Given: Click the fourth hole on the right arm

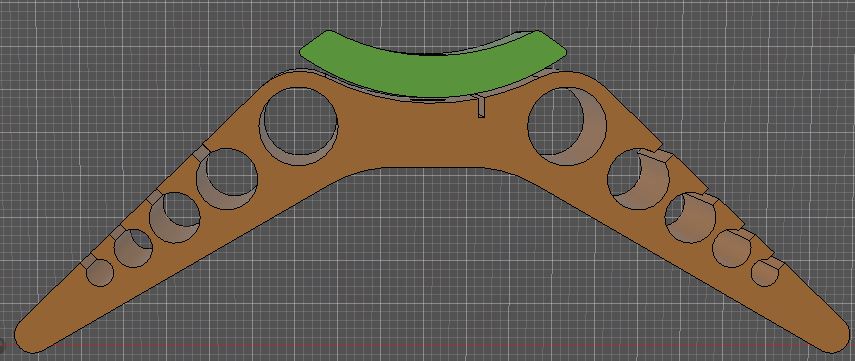Looking at the screenshot, I should (x=732, y=249).
